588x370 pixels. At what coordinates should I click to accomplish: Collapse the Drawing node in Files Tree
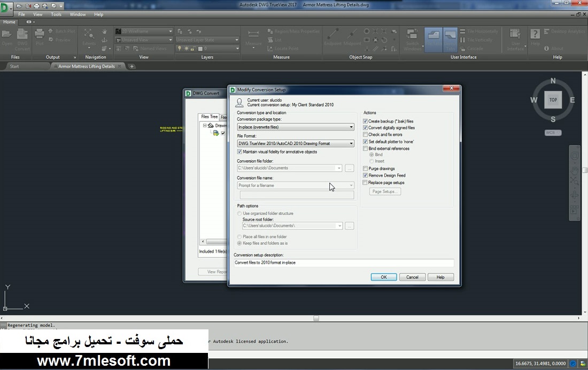(205, 125)
